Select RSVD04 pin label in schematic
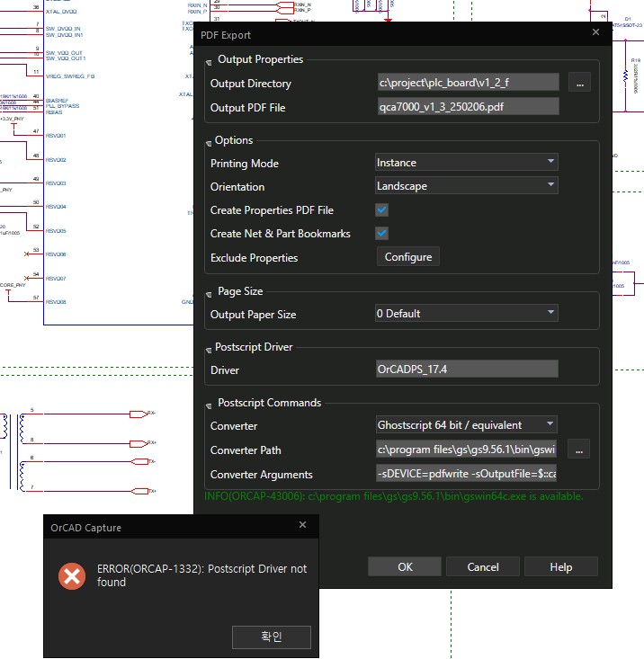Image resolution: width=644 pixels, height=659 pixels. [56, 207]
